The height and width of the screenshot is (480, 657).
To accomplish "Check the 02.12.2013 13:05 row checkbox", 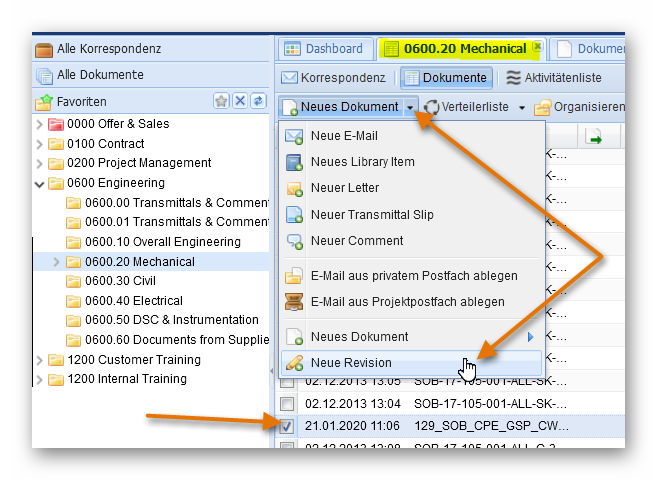I will click(287, 381).
